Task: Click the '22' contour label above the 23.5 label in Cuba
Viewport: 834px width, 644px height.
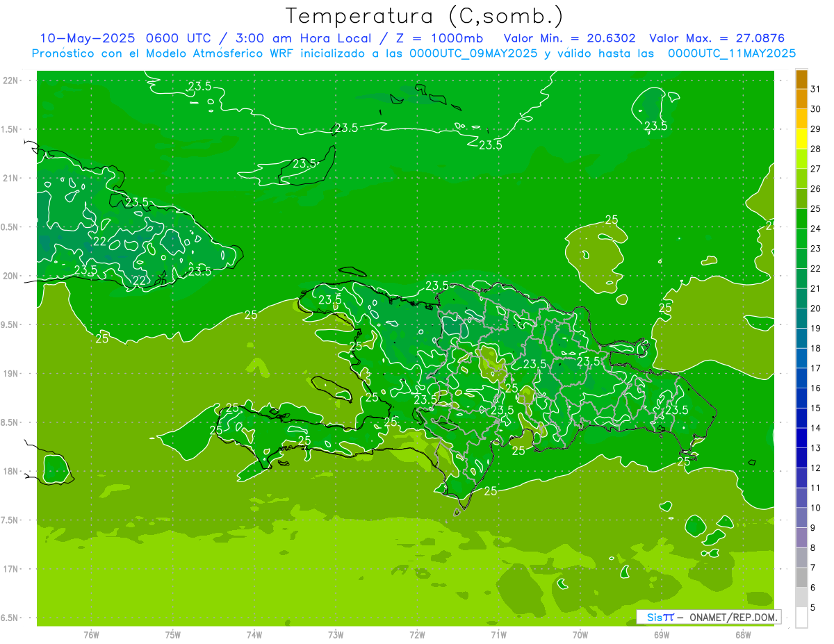Action: [100, 242]
